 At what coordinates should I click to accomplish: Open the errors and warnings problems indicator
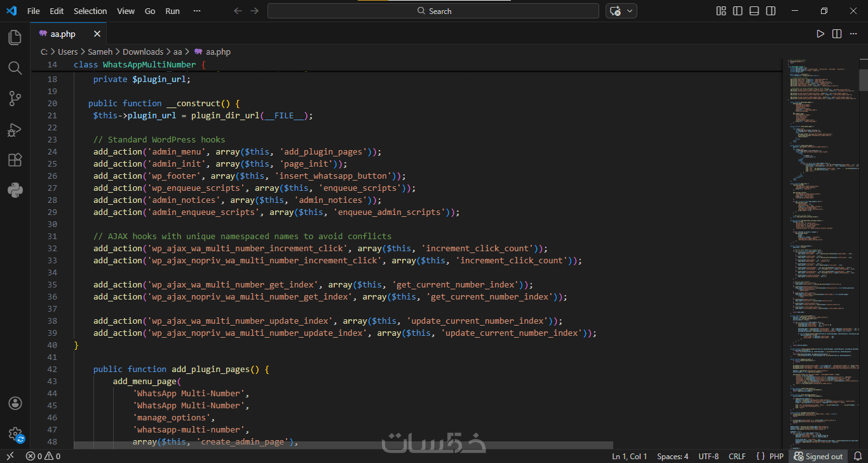(x=43, y=456)
